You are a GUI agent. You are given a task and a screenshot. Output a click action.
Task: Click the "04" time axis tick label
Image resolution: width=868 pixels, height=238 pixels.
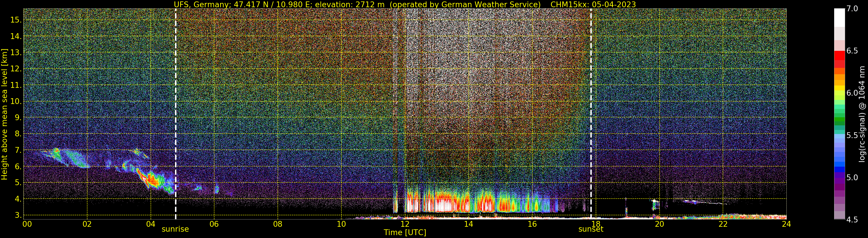pos(151,224)
